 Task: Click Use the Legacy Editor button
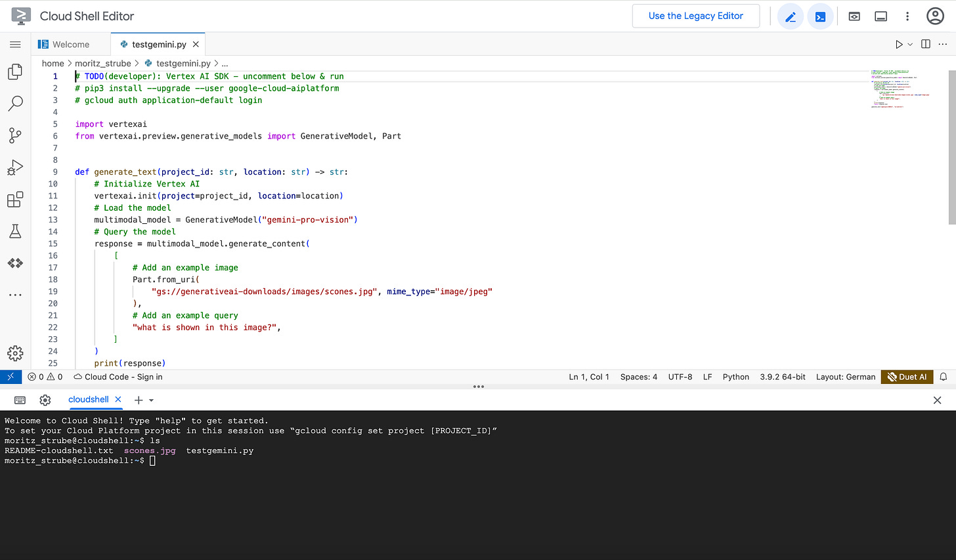[x=696, y=16]
